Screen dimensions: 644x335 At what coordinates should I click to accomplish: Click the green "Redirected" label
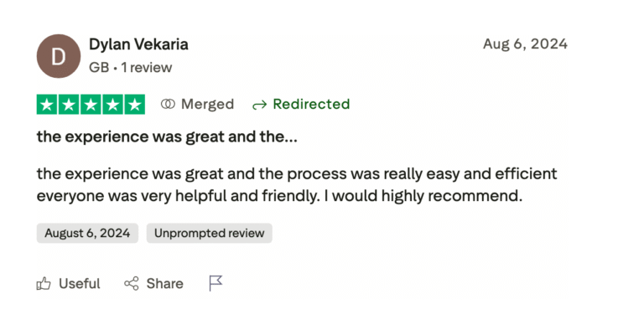pos(311,105)
